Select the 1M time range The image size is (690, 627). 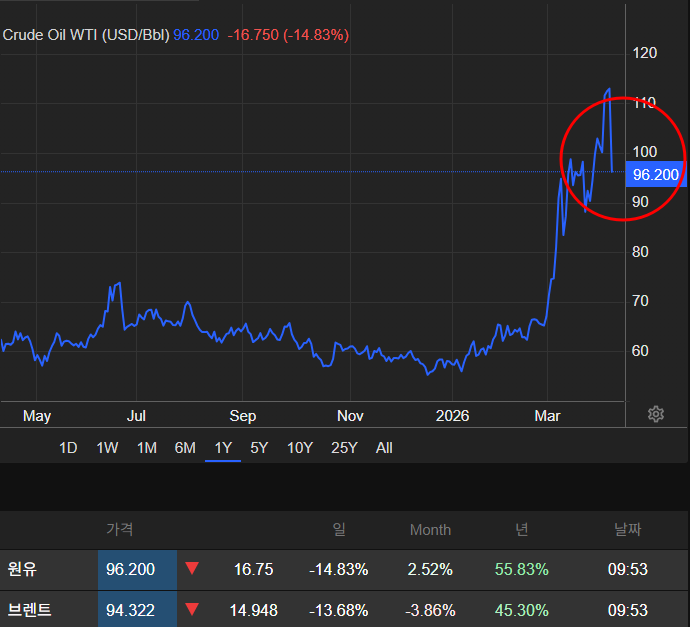146,448
